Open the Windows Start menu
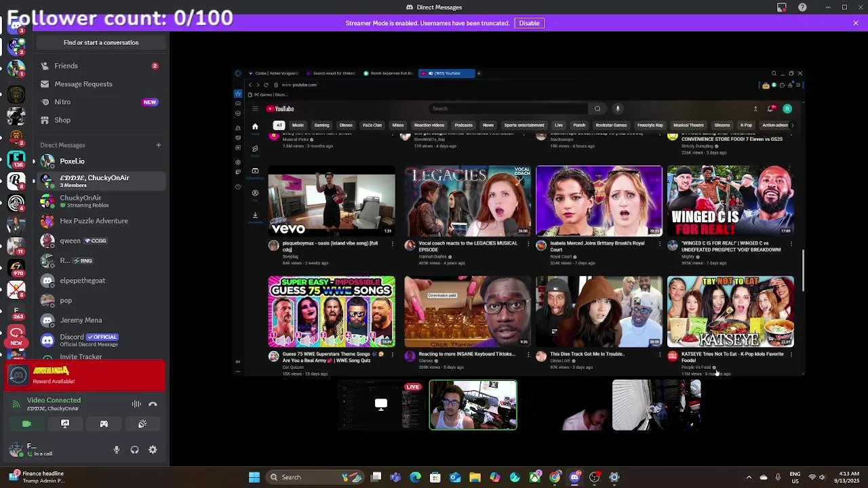The image size is (868, 488). coord(254,477)
